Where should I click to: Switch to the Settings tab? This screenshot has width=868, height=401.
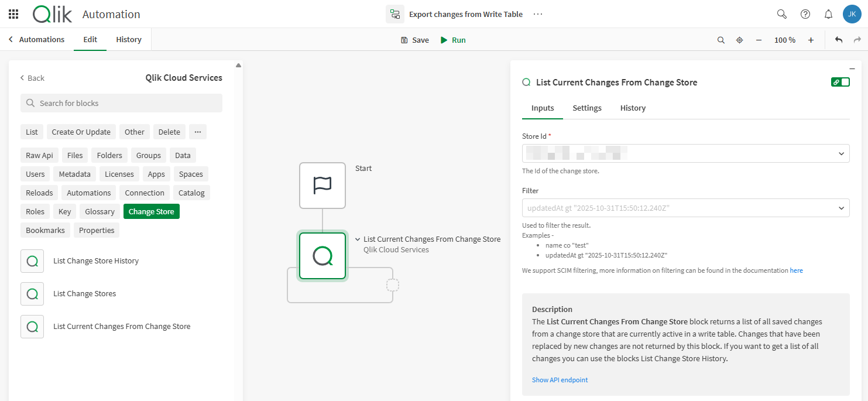coord(586,108)
